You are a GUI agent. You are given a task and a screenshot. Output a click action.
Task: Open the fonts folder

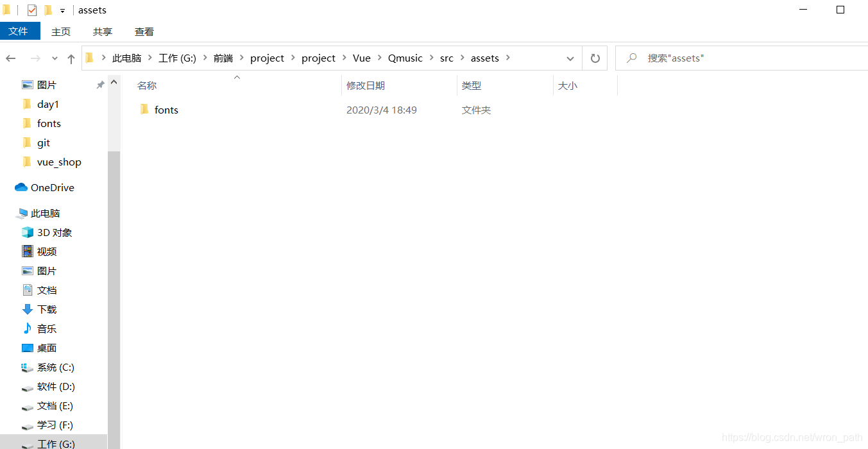click(x=166, y=109)
